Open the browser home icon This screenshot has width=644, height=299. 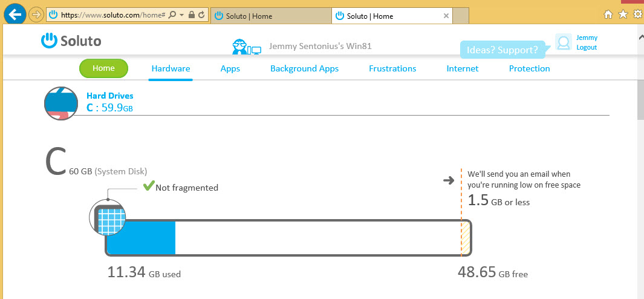(608, 15)
